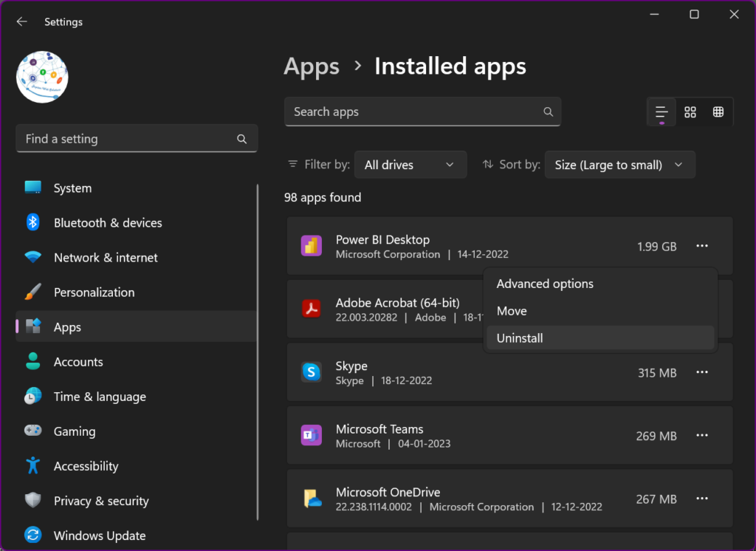This screenshot has height=551, width=756.
Task: Click the 267 MB size value
Action: click(x=656, y=500)
